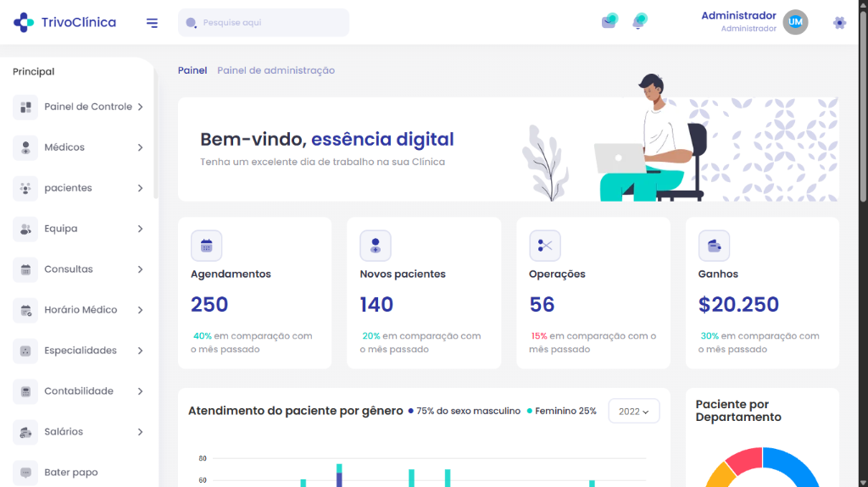Screen dimensions: 868x487
Task: Click the Administrador user avatar
Action: [795, 22]
